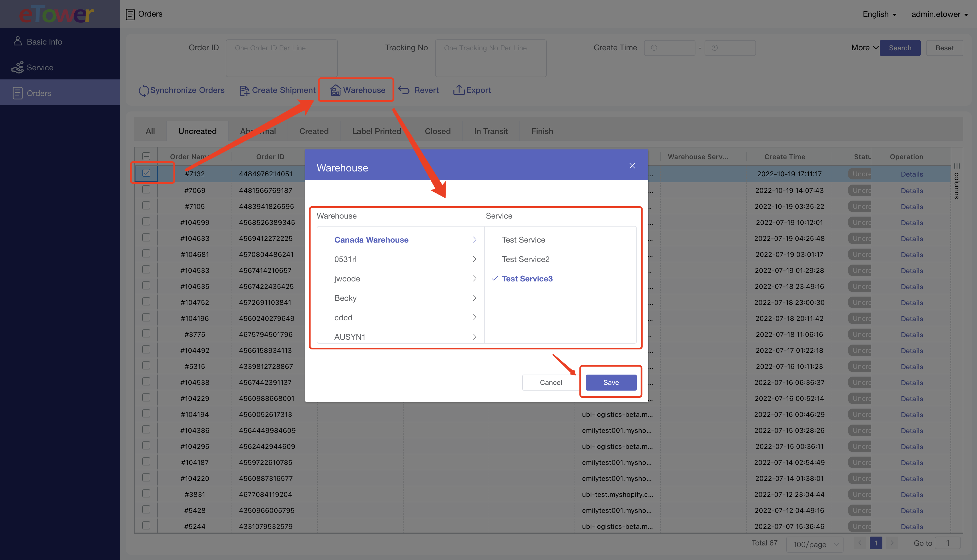Select Test Service2 in Service list
This screenshot has height=560, width=977.
525,259
